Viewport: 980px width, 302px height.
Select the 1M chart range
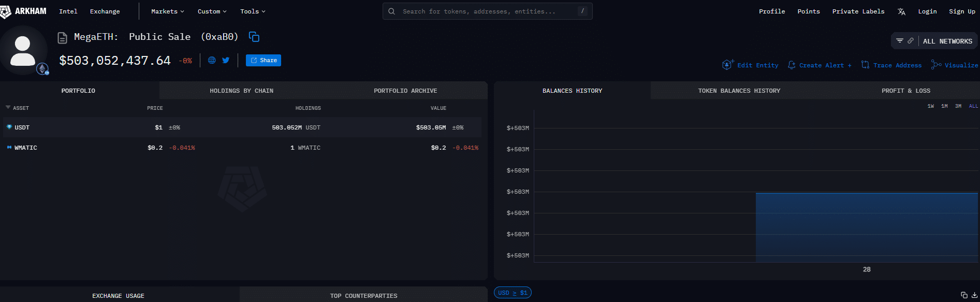(x=944, y=106)
